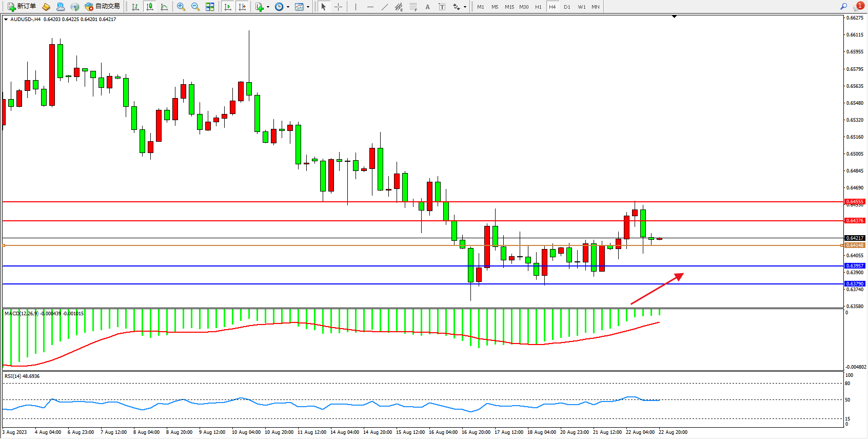Tile chart windows with the grid icon
868x439 pixels.
[210, 7]
